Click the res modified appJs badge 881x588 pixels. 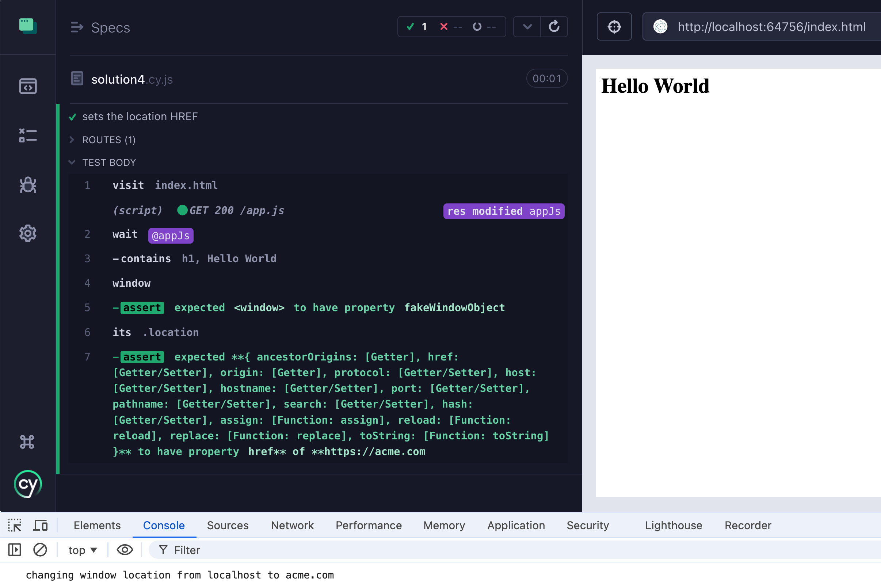[503, 211]
